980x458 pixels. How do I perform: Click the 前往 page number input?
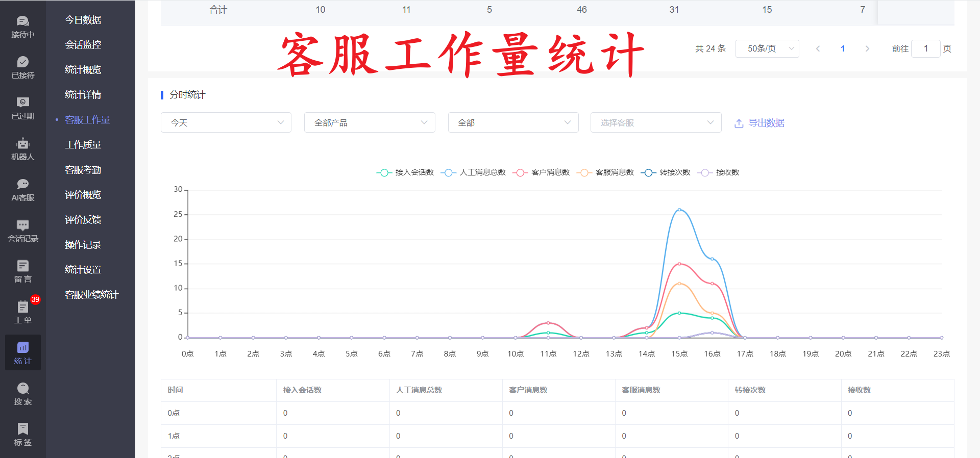click(926, 48)
